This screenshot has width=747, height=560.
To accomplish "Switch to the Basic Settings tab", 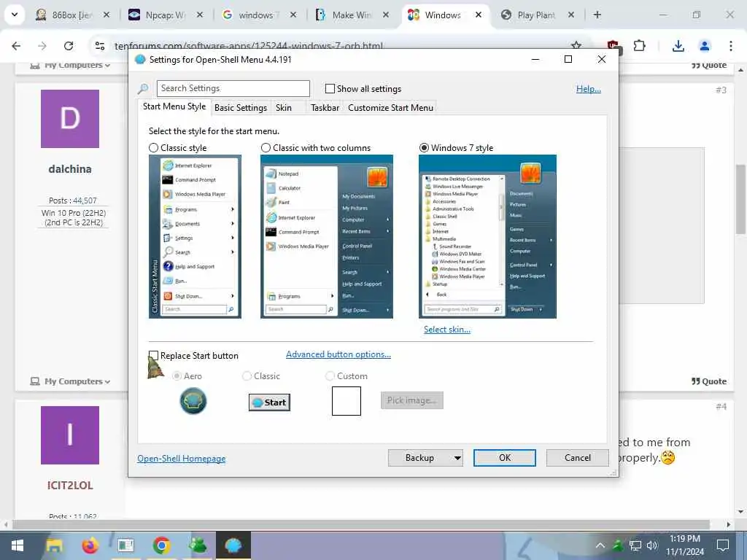I will tap(241, 108).
